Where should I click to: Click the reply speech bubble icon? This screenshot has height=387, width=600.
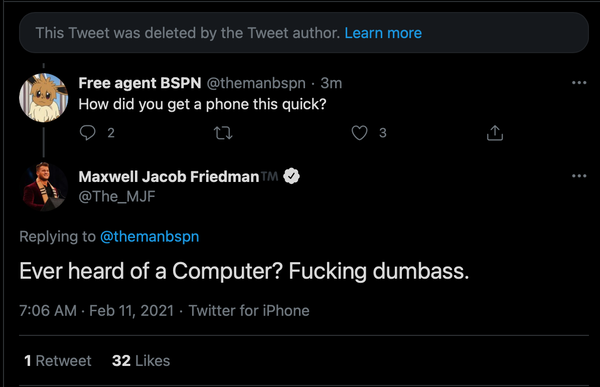pyautogui.click(x=88, y=133)
